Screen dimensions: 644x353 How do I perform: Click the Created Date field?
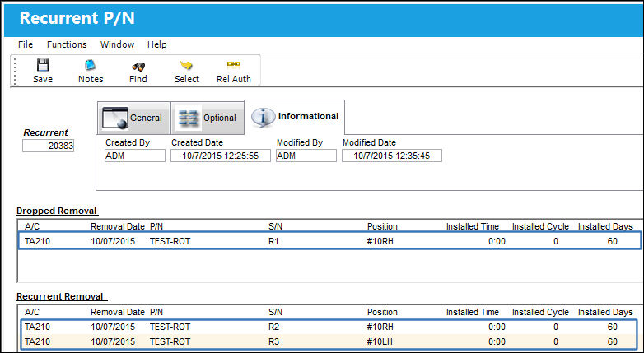tap(221, 156)
